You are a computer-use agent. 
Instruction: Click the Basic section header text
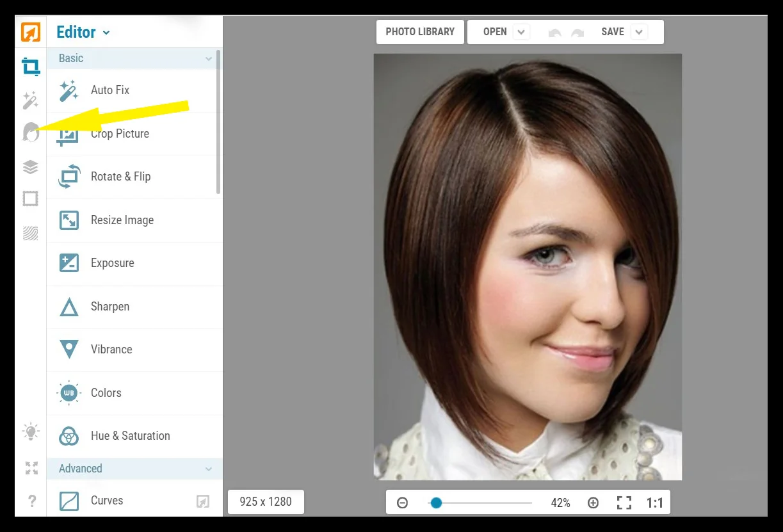click(71, 58)
